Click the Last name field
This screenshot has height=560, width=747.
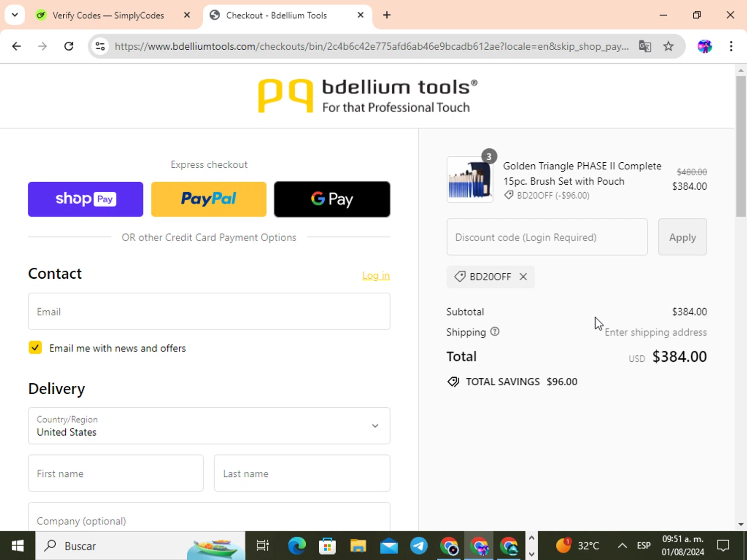click(x=302, y=473)
